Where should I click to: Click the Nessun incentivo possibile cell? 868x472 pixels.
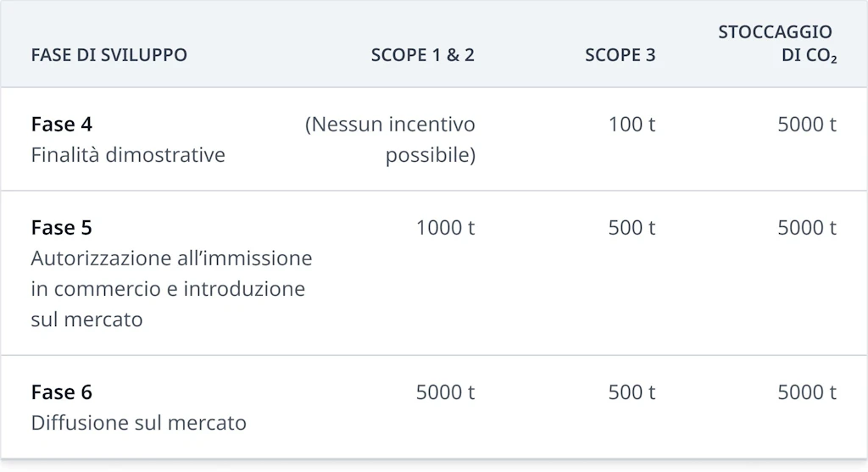[391, 140]
